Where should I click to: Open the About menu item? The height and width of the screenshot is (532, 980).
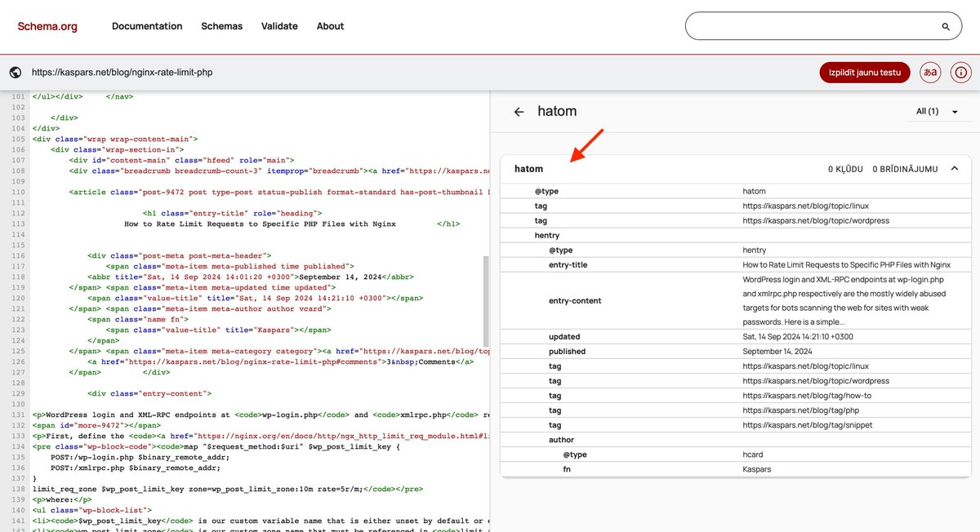coord(330,26)
